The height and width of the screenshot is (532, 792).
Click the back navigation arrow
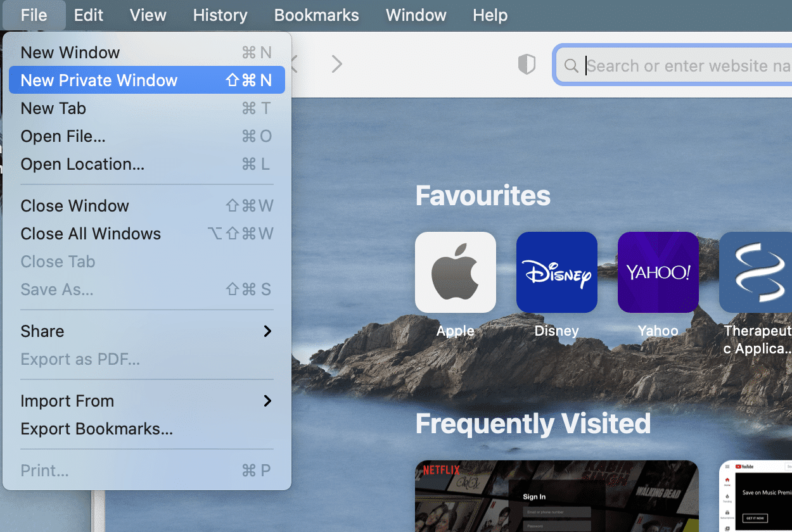pyautogui.click(x=294, y=64)
